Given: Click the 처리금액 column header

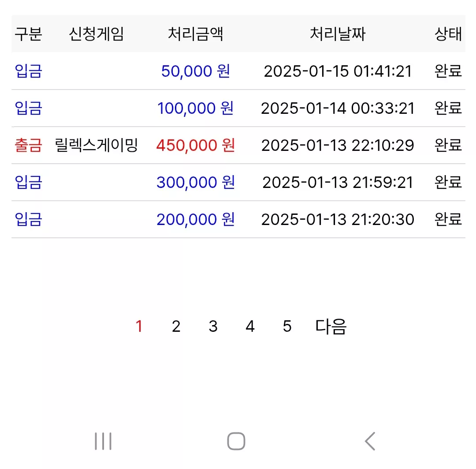Looking at the screenshot, I should click(196, 34).
